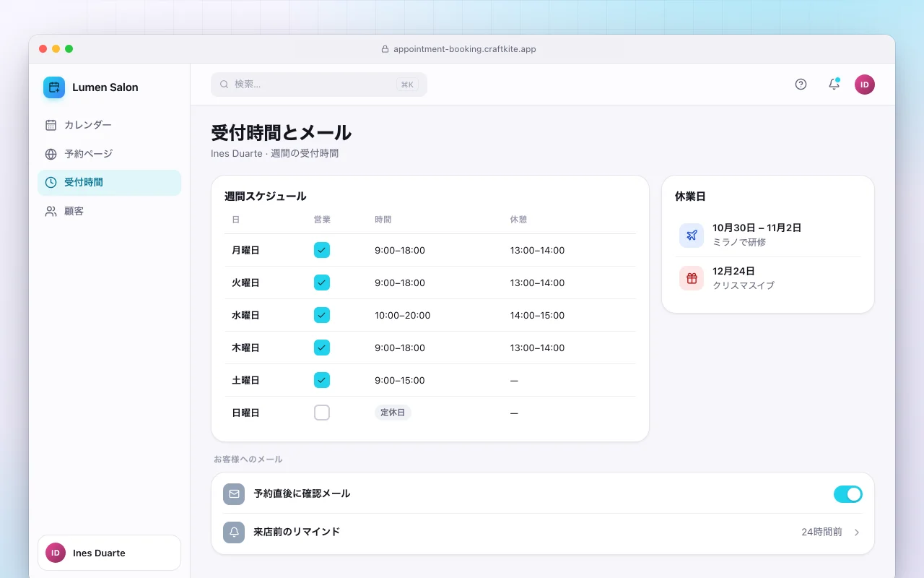Select 受付時間 in the sidebar
This screenshot has height=578, width=924.
pos(109,183)
